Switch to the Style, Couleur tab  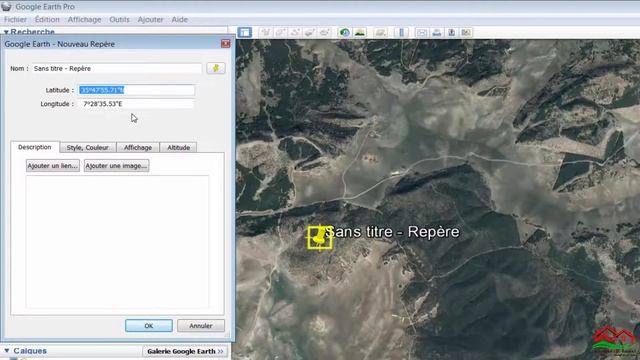point(88,147)
